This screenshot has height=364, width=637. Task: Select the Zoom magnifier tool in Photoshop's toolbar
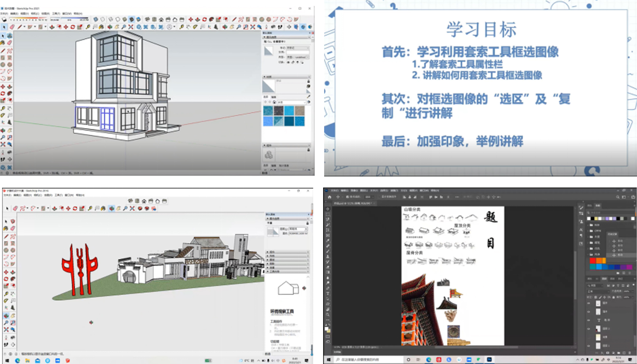pos(328,314)
